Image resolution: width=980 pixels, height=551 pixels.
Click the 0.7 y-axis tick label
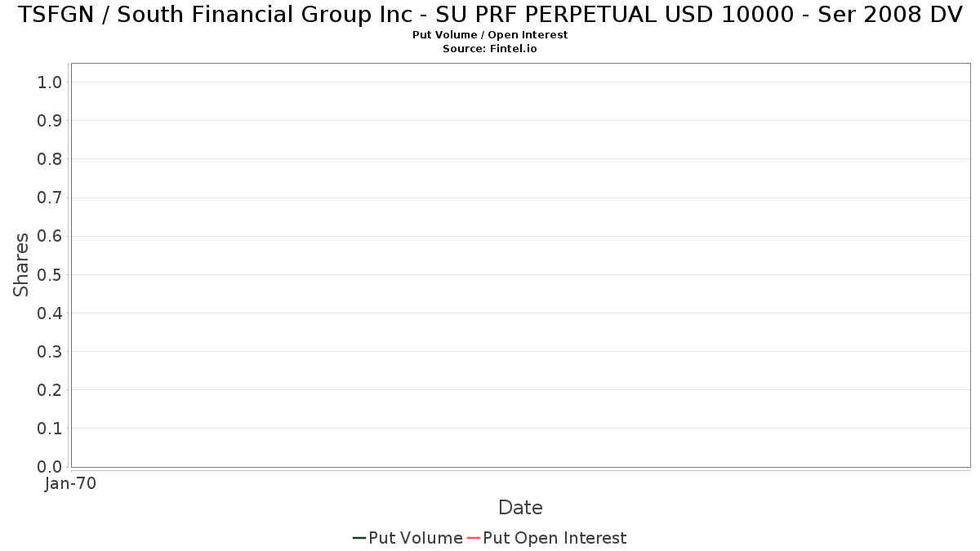tap(50, 198)
